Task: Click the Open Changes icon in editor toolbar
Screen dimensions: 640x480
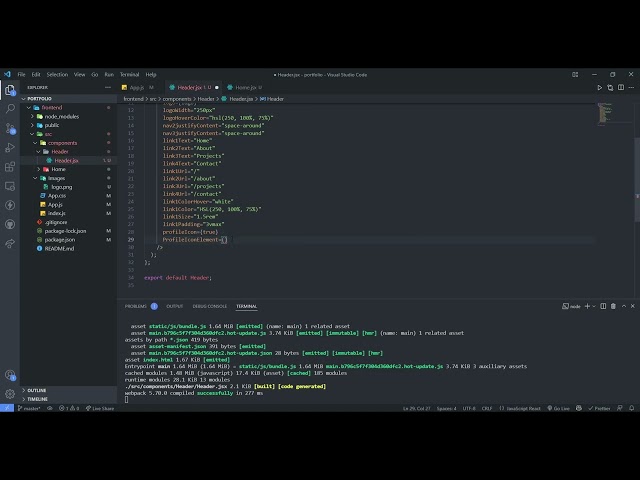Action: pyautogui.click(x=610, y=87)
